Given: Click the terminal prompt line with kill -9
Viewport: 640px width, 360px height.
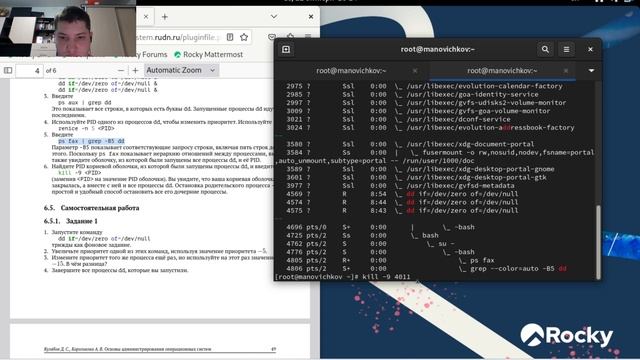Looking at the screenshot, I should click(343, 277).
